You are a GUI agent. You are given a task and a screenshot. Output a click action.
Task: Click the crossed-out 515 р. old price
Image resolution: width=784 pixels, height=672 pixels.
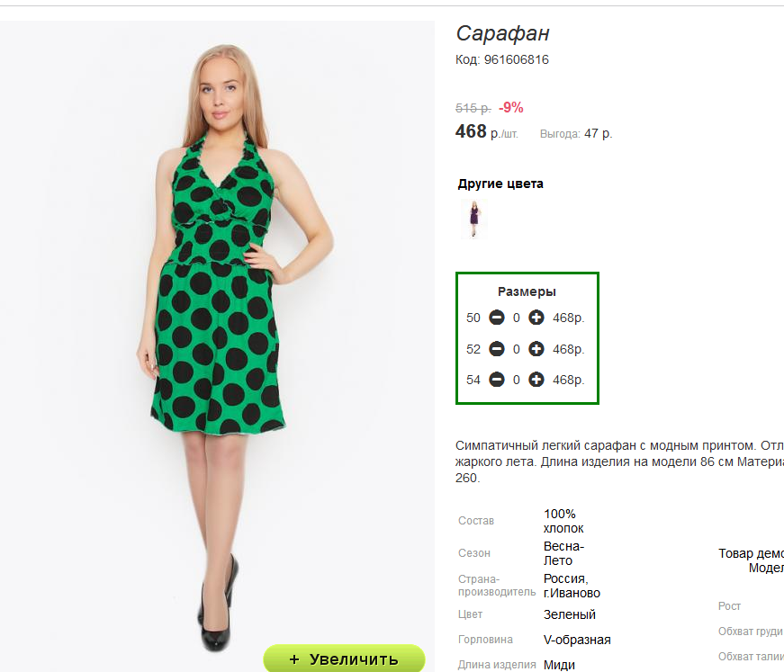point(473,108)
